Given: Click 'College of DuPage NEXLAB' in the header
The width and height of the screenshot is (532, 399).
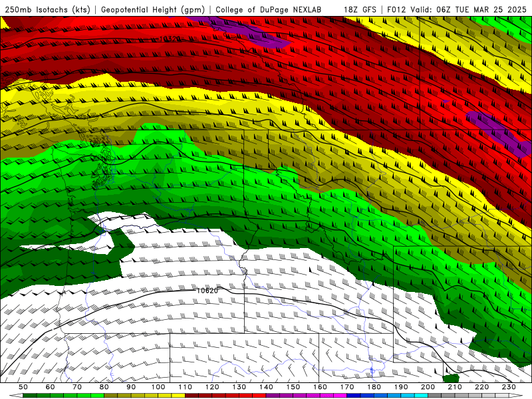Looking at the screenshot, I should pos(269,10).
